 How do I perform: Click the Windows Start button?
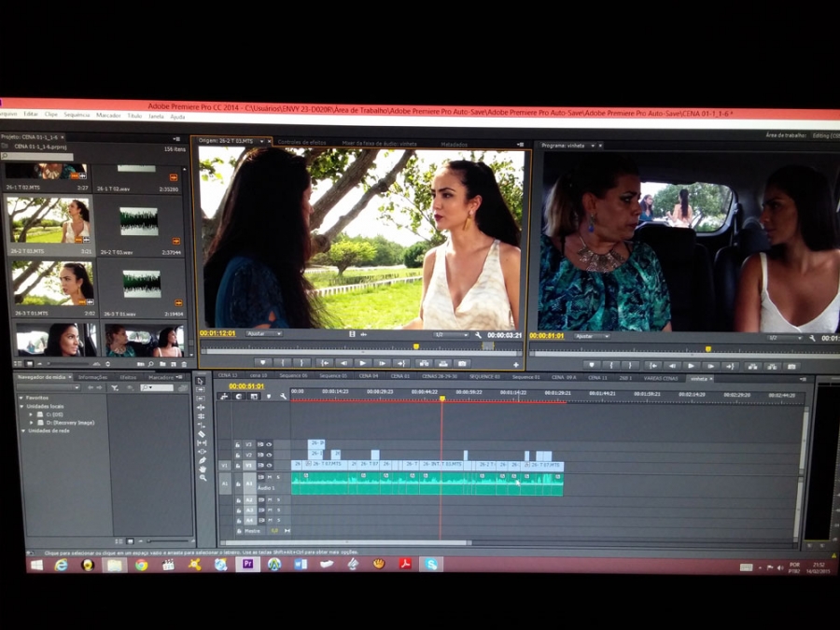36,566
